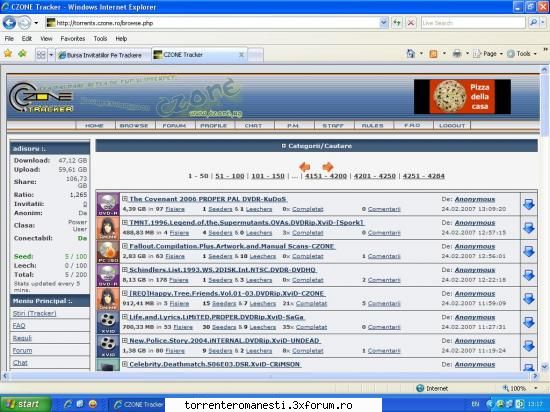Open the Favorites menu
The height and width of the screenshot is (412, 550).
coord(73,39)
